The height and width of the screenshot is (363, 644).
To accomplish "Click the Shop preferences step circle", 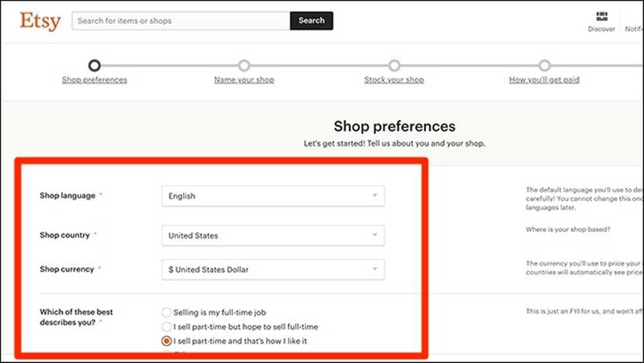I will coord(94,66).
